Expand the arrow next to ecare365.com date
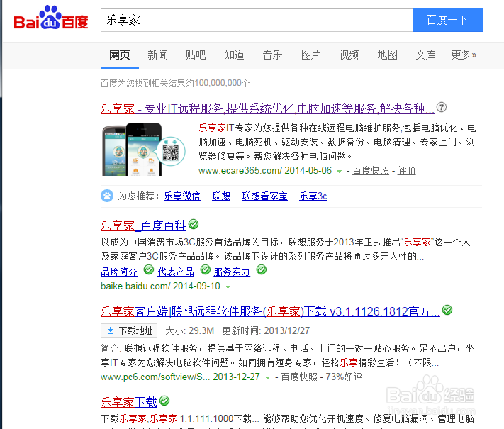Image resolution: width=504 pixels, height=429 pixels. pyautogui.click(x=339, y=172)
